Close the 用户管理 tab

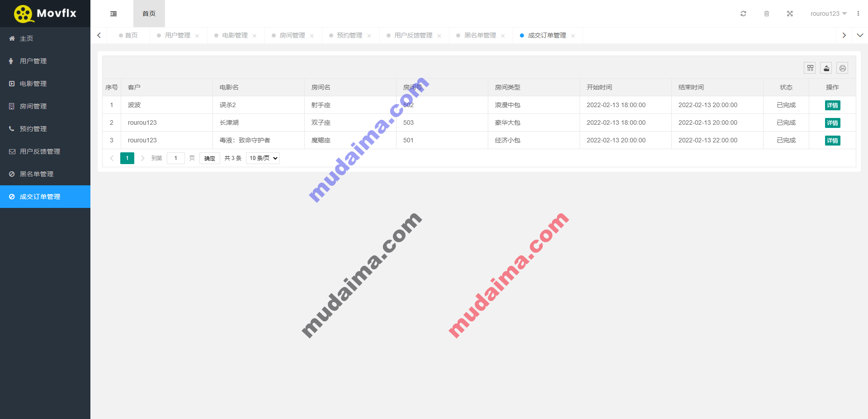coord(197,36)
